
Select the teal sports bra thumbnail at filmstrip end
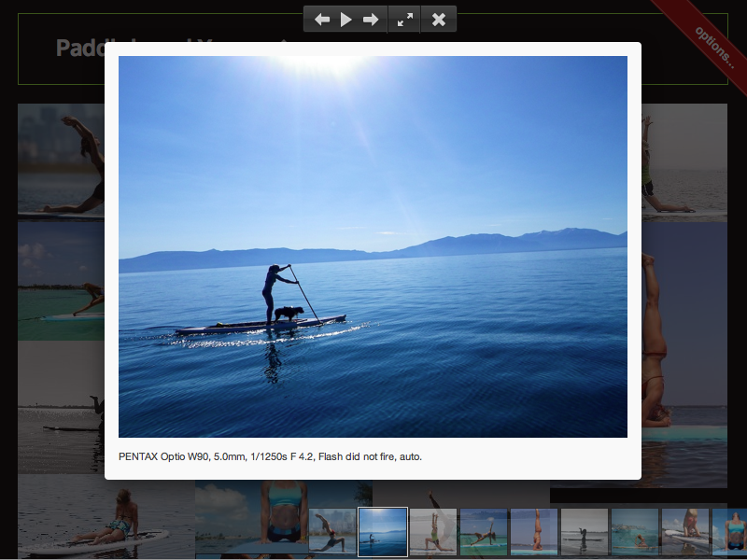(x=730, y=532)
